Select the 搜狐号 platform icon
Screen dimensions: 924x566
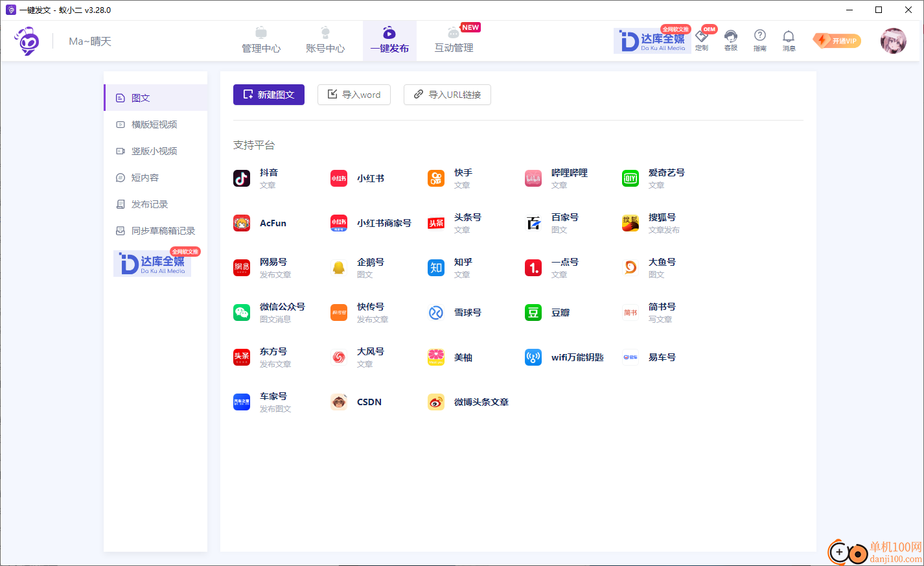630,223
